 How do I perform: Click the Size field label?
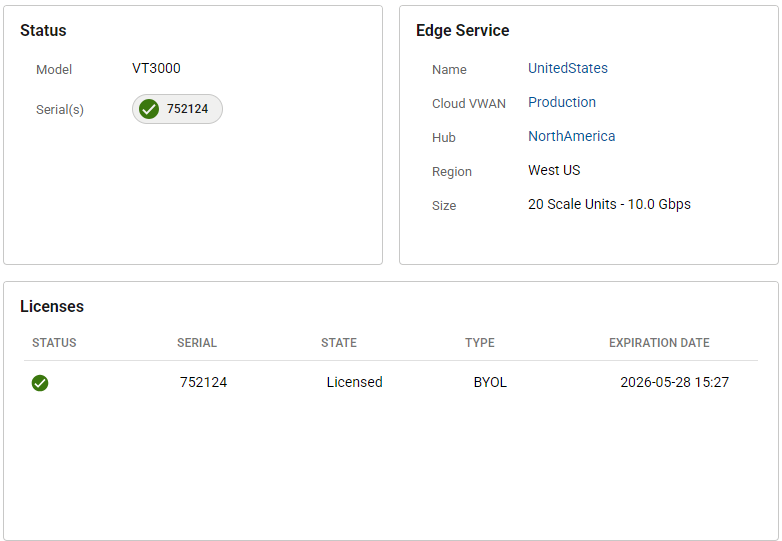pos(444,205)
